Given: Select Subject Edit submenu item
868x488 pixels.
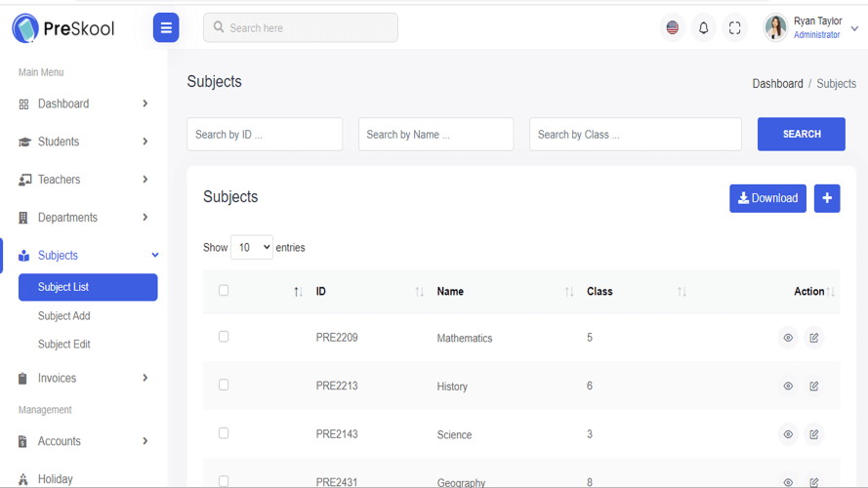Looking at the screenshot, I should pyautogui.click(x=64, y=345).
